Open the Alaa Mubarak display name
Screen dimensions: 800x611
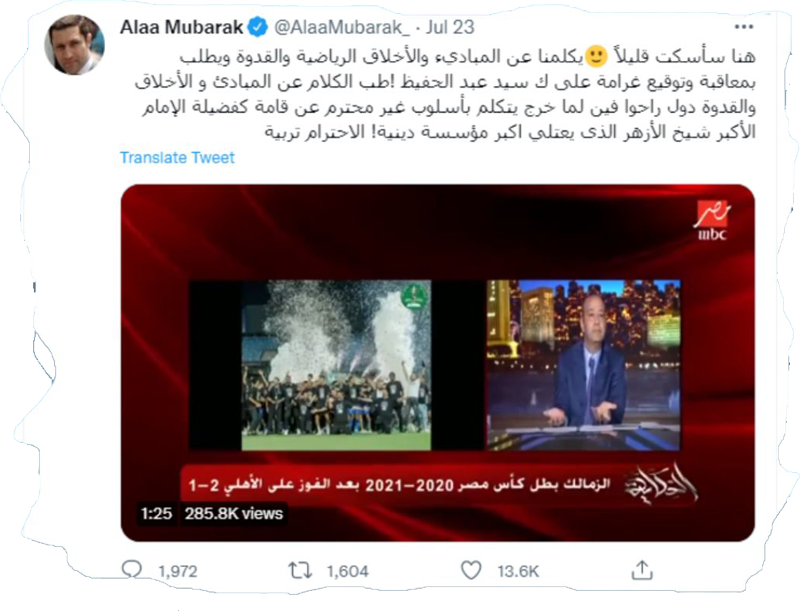pos(181,27)
